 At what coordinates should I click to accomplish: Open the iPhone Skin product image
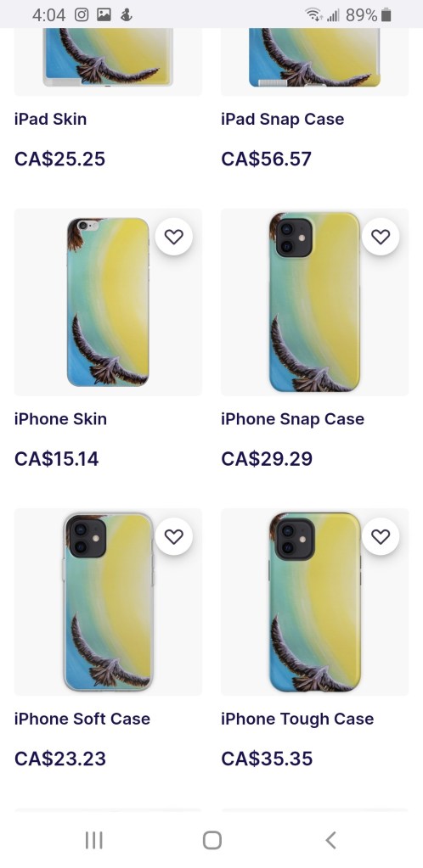point(108,302)
